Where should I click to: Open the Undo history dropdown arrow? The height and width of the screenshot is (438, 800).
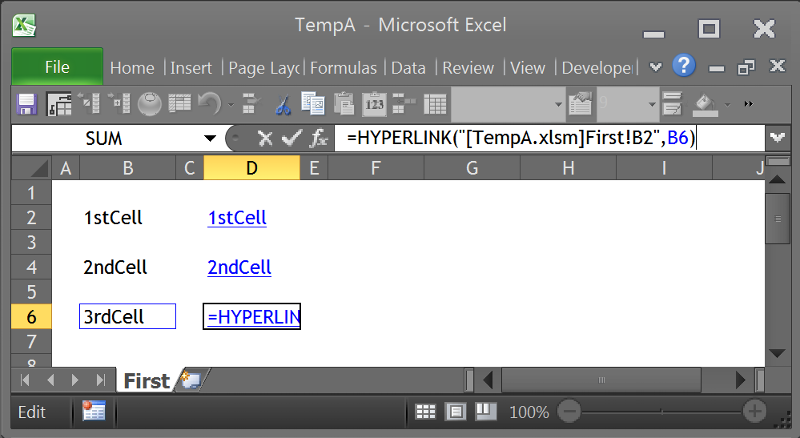click(x=231, y=105)
